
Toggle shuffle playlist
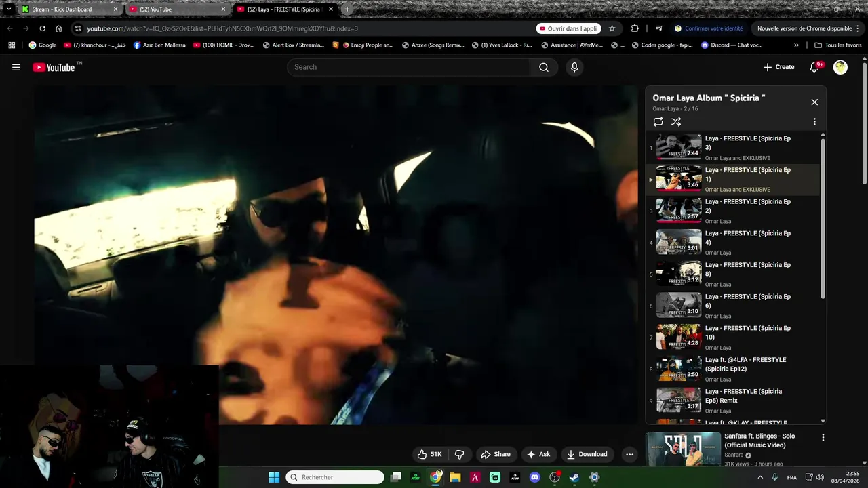(676, 122)
